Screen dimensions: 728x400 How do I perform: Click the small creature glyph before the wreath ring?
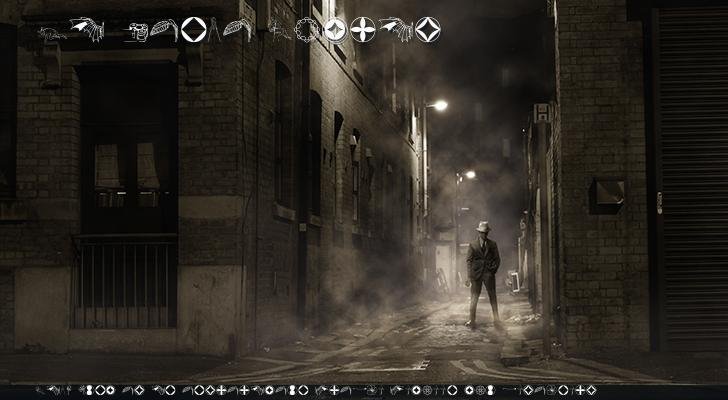(279, 32)
